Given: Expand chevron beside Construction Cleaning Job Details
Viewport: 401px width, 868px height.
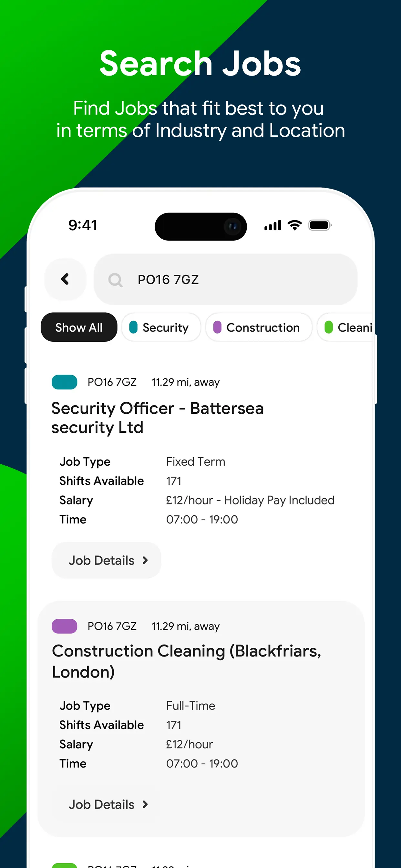Looking at the screenshot, I should pyautogui.click(x=145, y=804).
